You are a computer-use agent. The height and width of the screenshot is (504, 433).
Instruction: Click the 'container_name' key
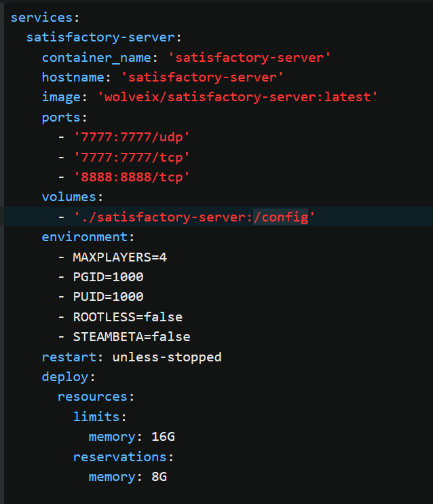tap(96, 58)
